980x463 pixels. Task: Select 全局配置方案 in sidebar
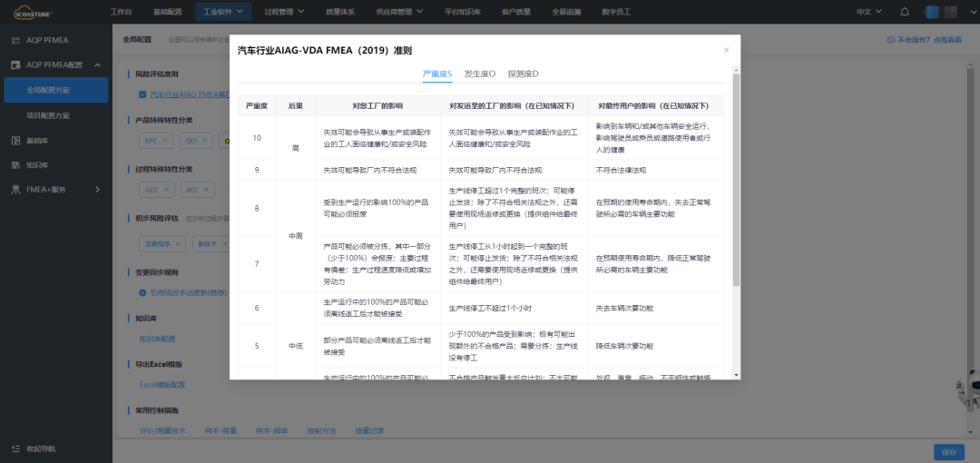(56, 90)
